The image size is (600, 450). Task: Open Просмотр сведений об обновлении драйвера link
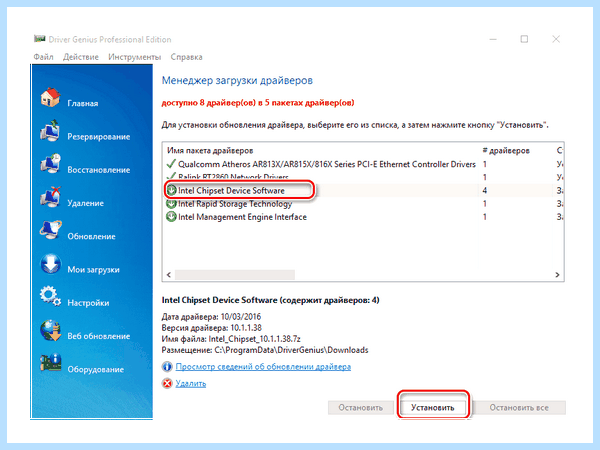point(263,367)
